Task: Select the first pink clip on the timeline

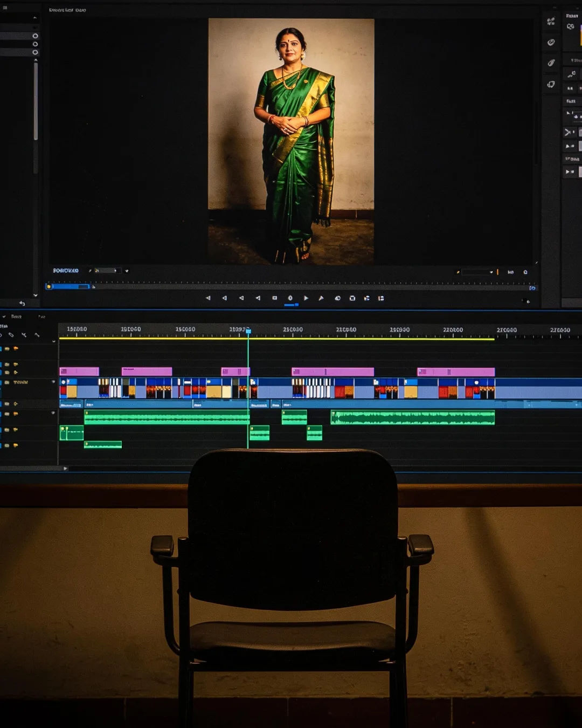Action: 79,372
